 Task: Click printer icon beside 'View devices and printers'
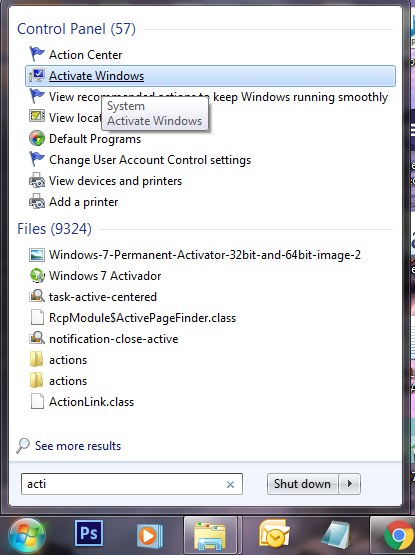click(x=36, y=181)
